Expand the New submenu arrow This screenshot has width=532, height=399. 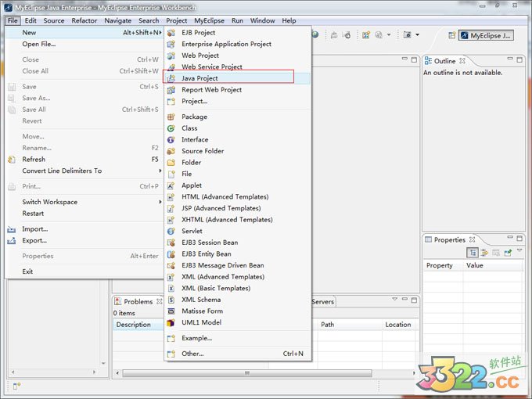coord(160,33)
